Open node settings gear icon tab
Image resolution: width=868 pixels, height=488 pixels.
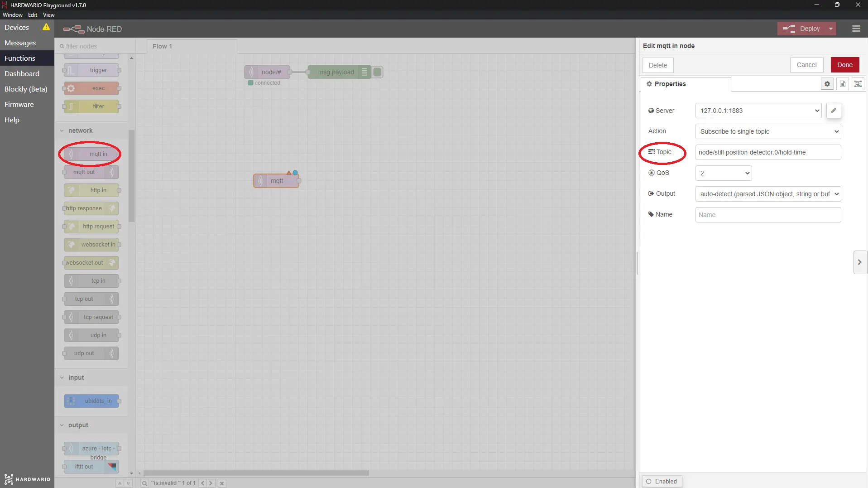[827, 84]
